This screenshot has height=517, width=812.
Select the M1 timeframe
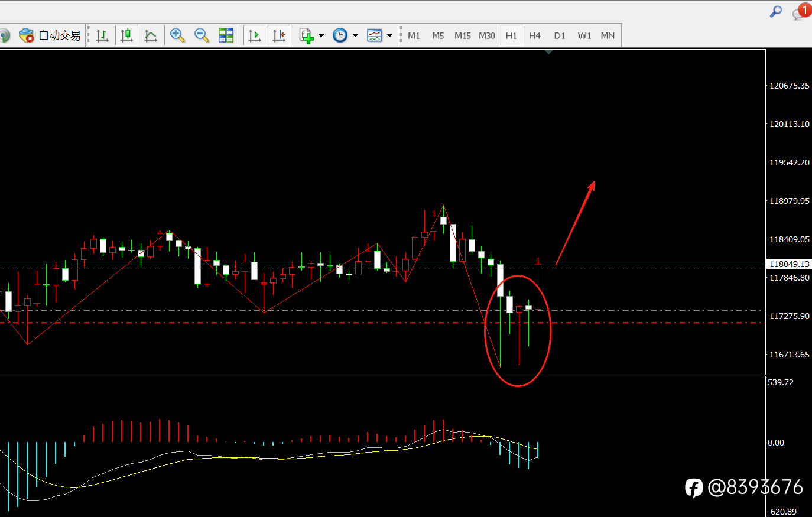click(414, 35)
